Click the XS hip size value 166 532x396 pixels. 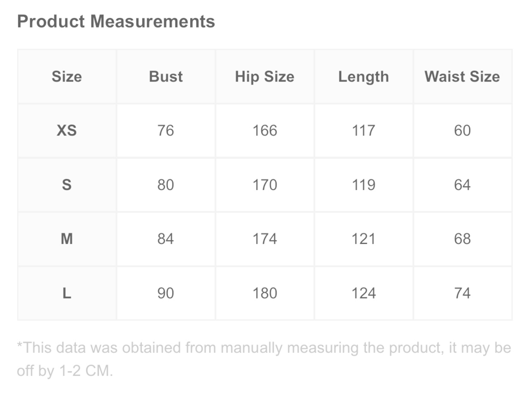coord(264,131)
